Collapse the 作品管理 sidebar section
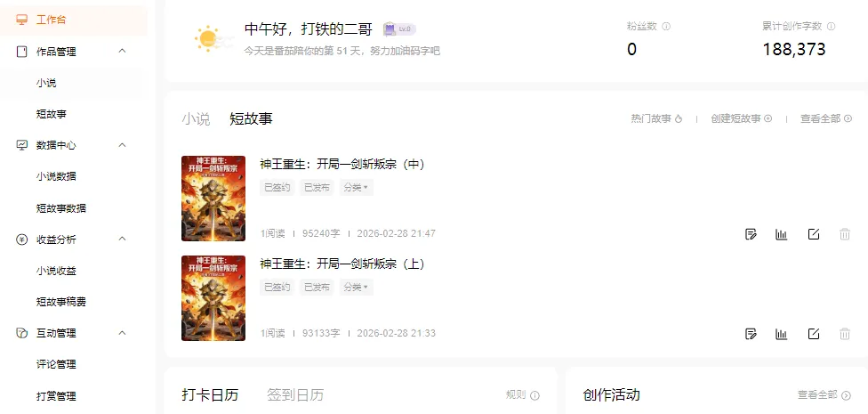 click(123, 51)
